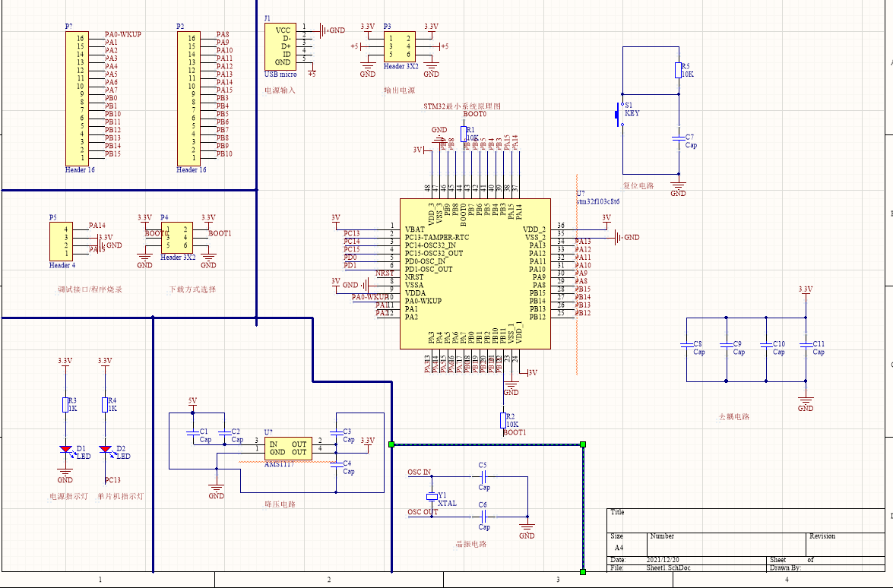The width and height of the screenshot is (893, 588).
Task: Click the '电源指示灯' label
Action: [69, 496]
